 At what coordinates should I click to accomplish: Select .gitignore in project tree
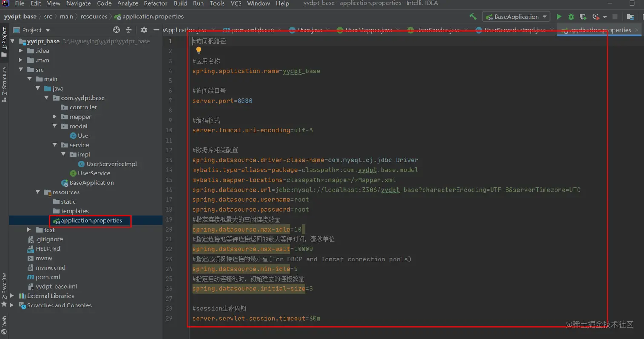tap(49, 239)
